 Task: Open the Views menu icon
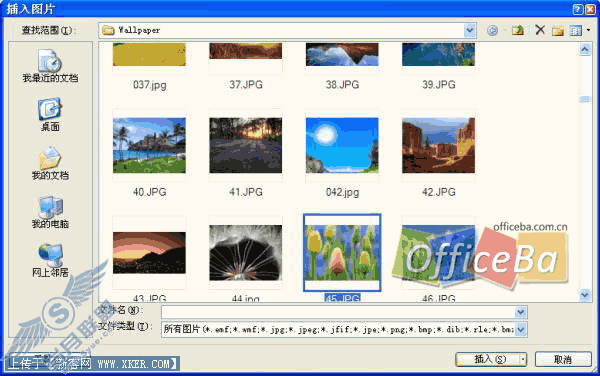[x=575, y=30]
